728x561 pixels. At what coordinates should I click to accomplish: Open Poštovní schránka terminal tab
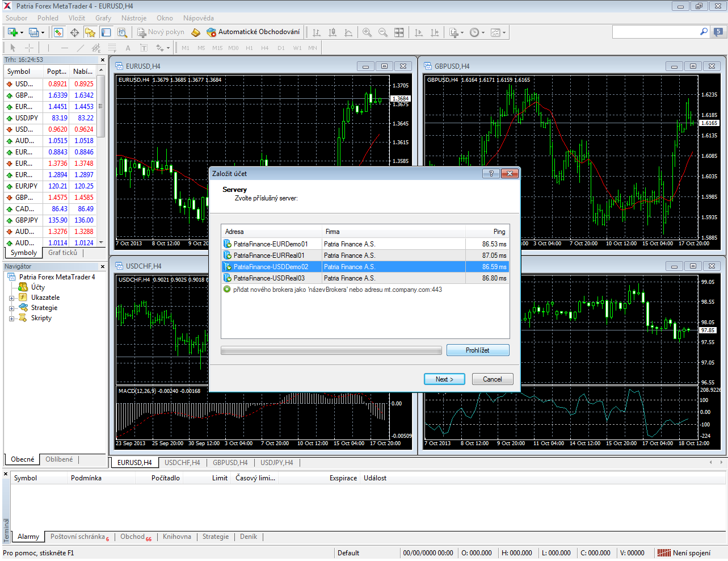78,537
